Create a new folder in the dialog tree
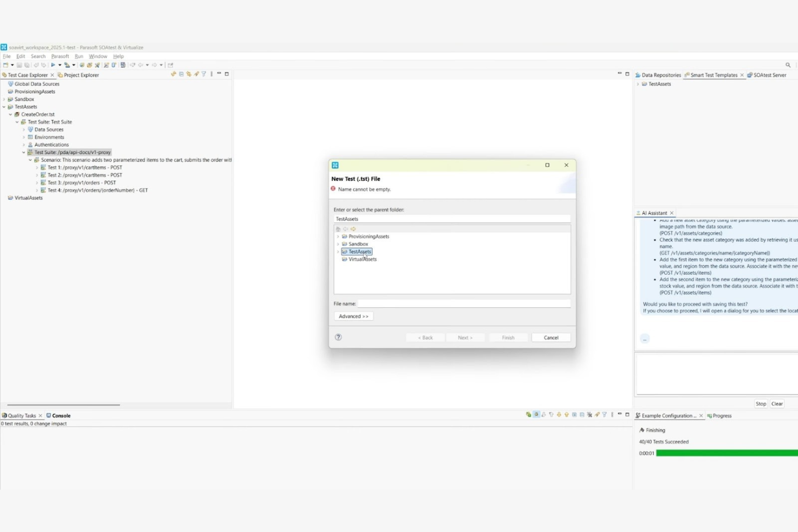Viewport: 798px width, 532px height. click(338, 229)
